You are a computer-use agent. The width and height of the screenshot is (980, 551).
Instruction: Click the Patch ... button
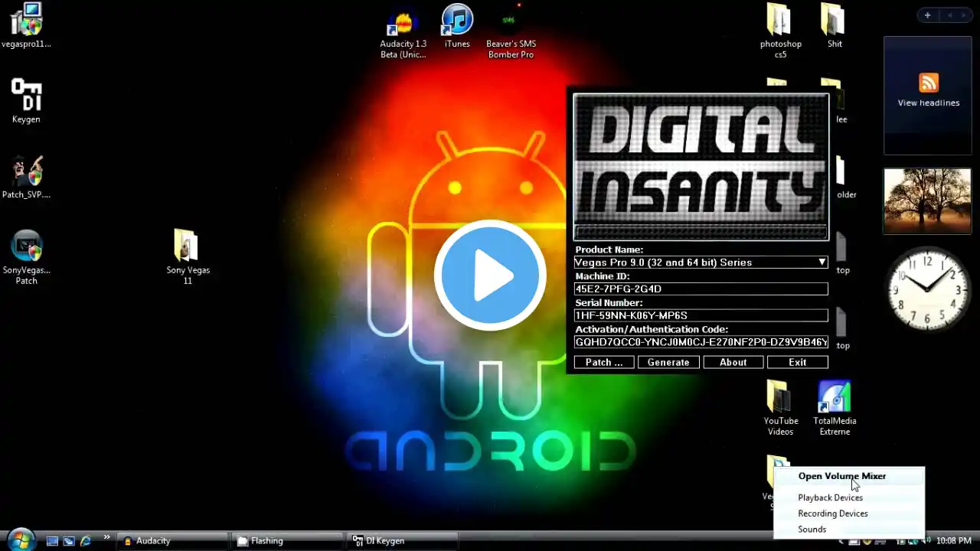click(x=604, y=362)
